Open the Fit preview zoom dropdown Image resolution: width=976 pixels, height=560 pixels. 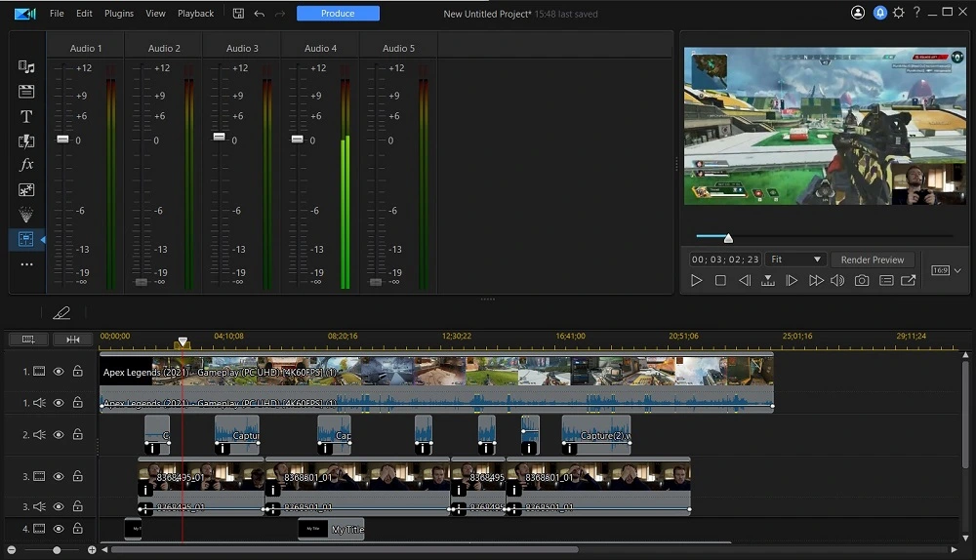point(795,260)
